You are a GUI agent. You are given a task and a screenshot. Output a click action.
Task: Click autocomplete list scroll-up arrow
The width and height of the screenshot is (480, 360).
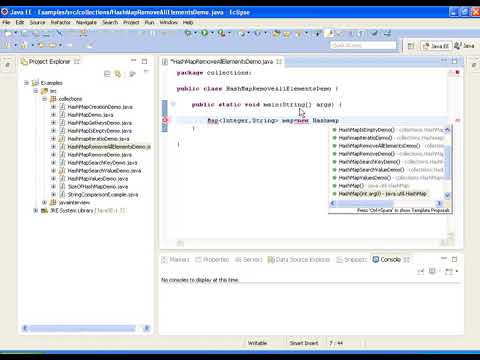tap(447, 130)
